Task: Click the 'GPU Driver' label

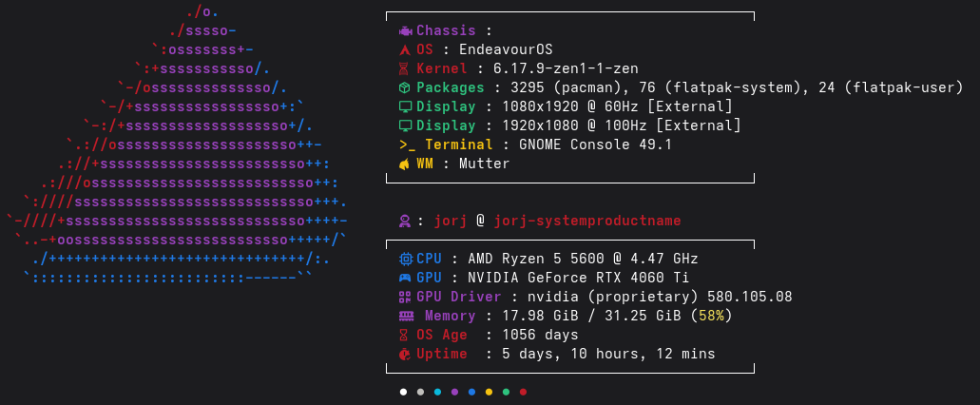Action: 459,297
